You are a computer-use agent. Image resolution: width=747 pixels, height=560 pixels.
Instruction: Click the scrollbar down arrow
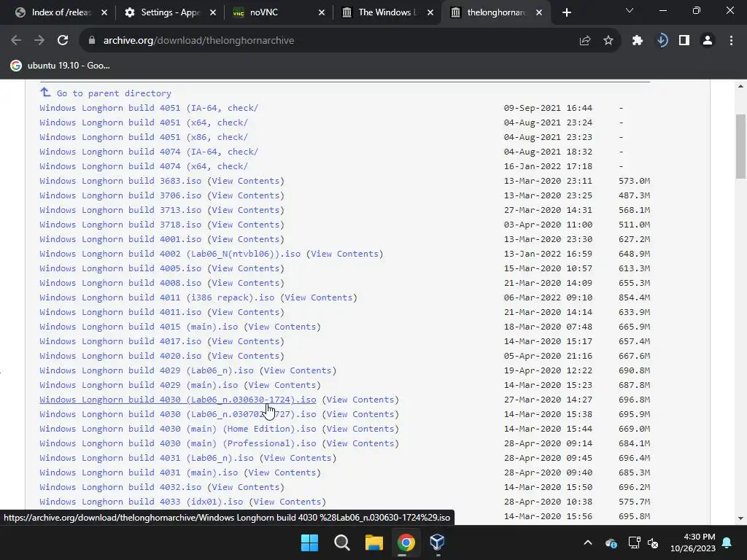tap(740, 518)
